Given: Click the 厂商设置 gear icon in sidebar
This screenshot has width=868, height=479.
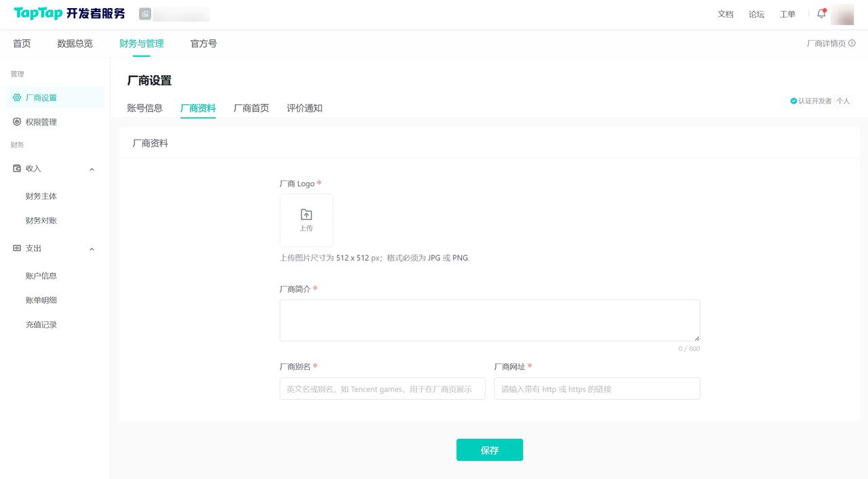Looking at the screenshot, I should pos(17,98).
